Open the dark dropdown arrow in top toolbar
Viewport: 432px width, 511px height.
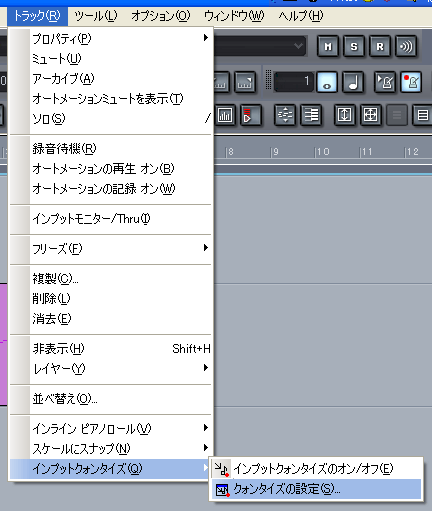[299, 46]
